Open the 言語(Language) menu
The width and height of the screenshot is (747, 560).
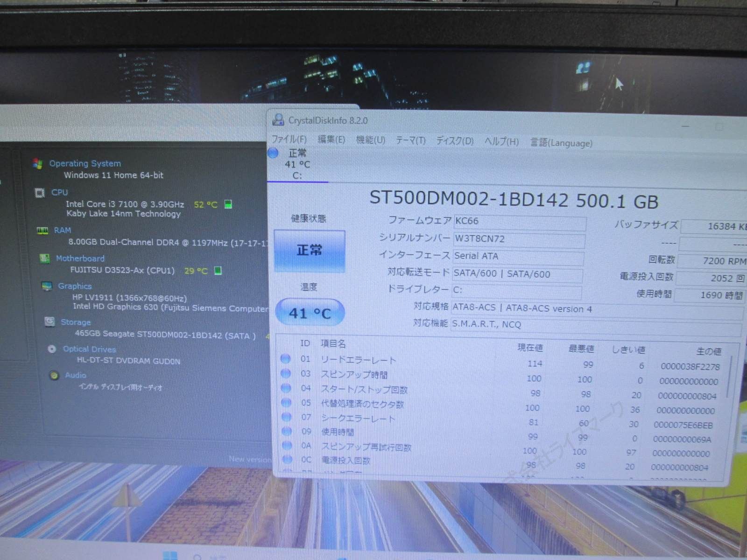coord(561,143)
